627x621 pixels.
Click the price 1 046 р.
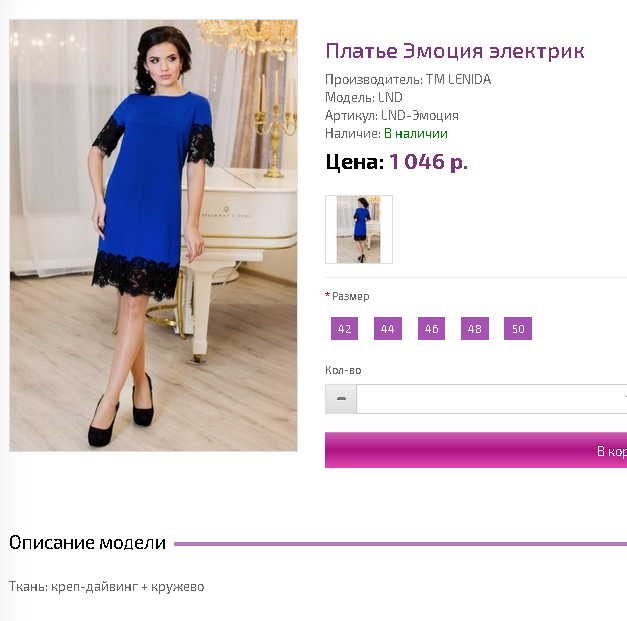(428, 162)
